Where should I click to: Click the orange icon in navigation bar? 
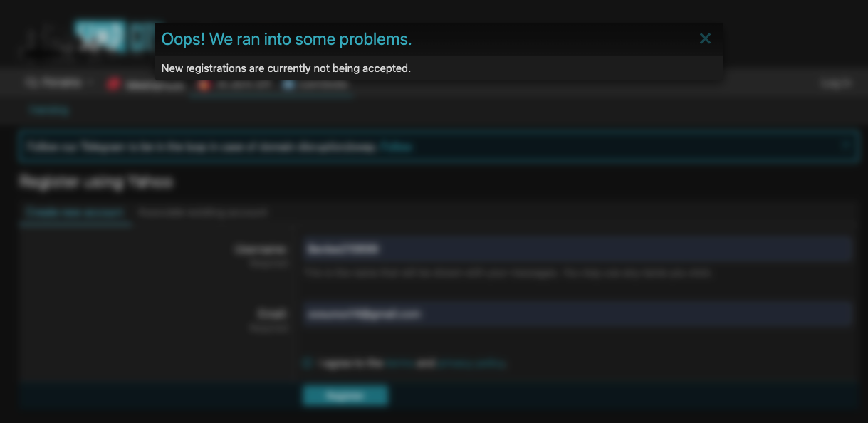point(204,85)
